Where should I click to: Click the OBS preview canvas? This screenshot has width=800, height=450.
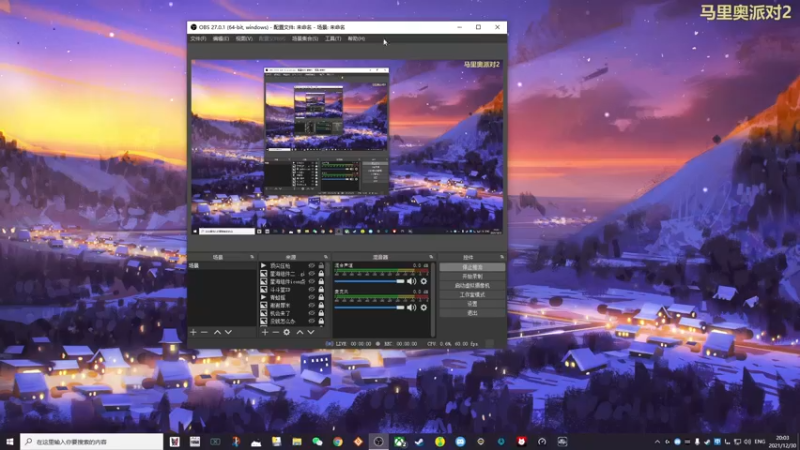pos(347,147)
